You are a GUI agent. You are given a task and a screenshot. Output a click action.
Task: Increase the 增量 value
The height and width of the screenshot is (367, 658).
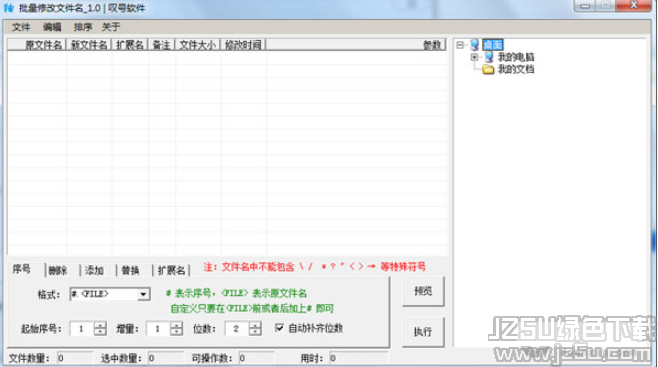[177, 325]
